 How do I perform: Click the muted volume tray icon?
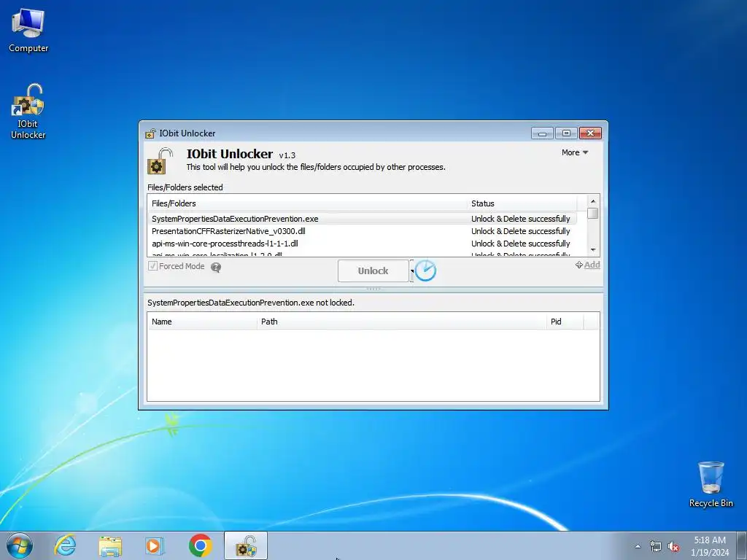(673, 546)
